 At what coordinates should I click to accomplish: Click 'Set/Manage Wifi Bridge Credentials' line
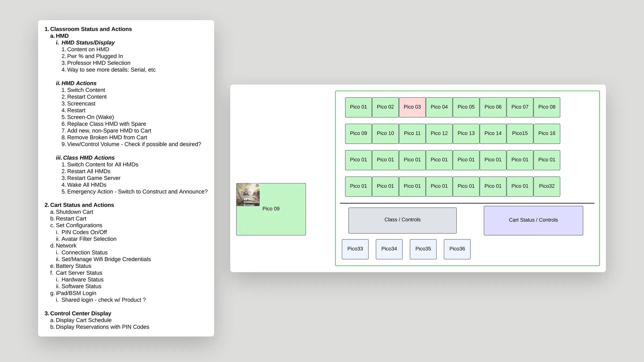[x=106, y=259]
